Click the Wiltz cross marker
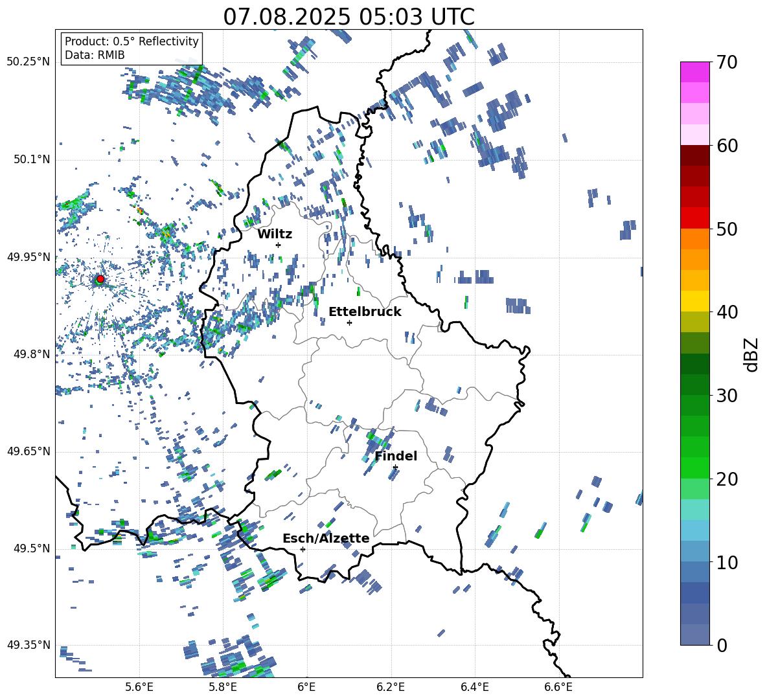The width and height of the screenshot is (767, 700). [x=279, y=245]
